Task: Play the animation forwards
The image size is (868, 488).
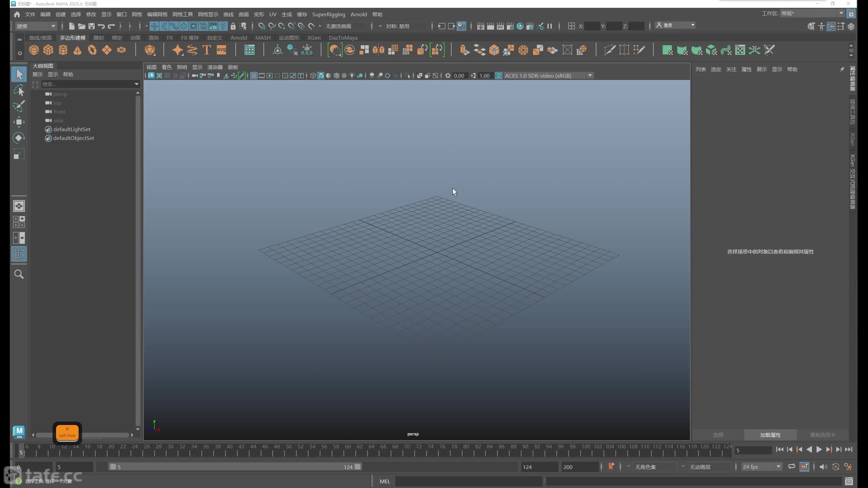Action: tap(819, 449)
